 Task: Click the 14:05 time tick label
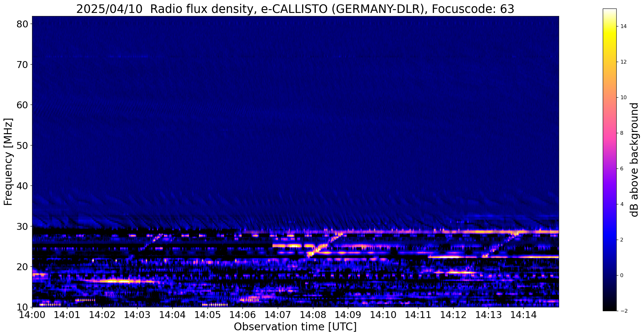(207, 315)
